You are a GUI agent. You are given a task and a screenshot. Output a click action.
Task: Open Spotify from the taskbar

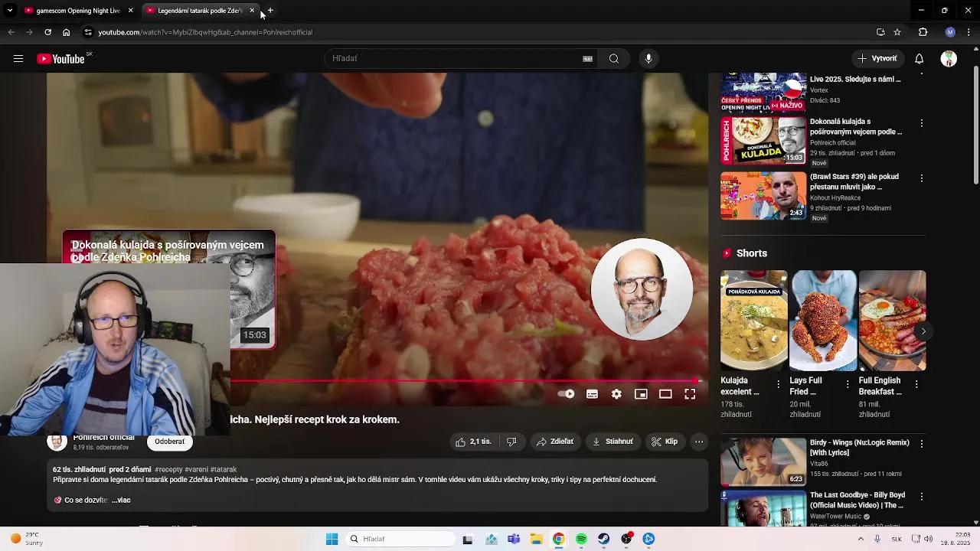pyautogui.click(x=581, y=539)
